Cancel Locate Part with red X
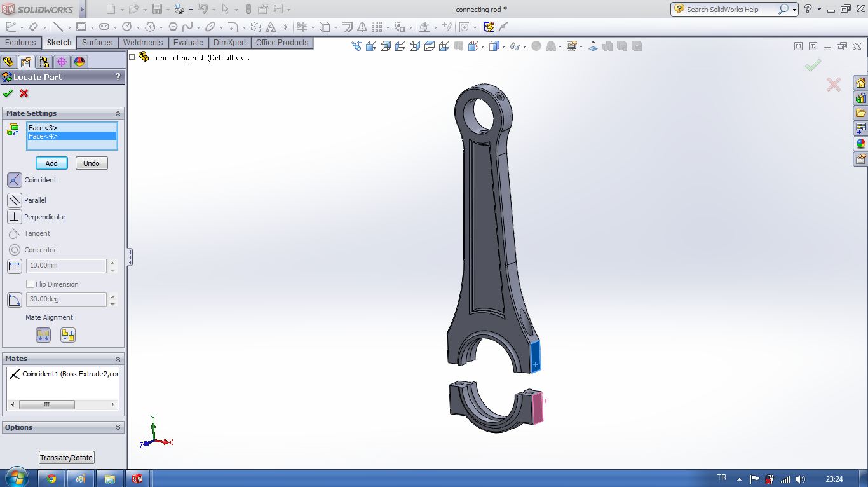This screenshot has width=868, height=487. pyautogui.click(x=24, y=93)
